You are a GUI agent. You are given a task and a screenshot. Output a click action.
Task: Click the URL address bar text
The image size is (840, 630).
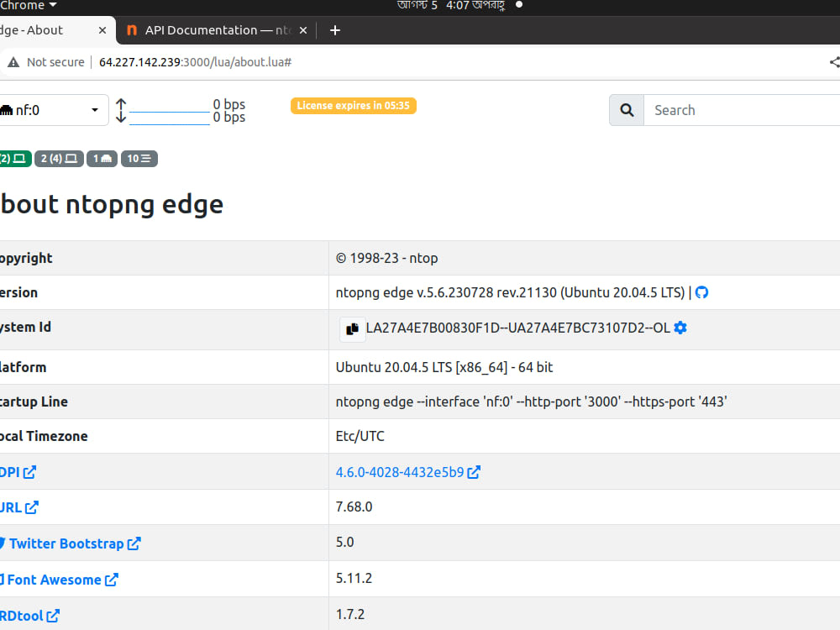tap(195, 62)
